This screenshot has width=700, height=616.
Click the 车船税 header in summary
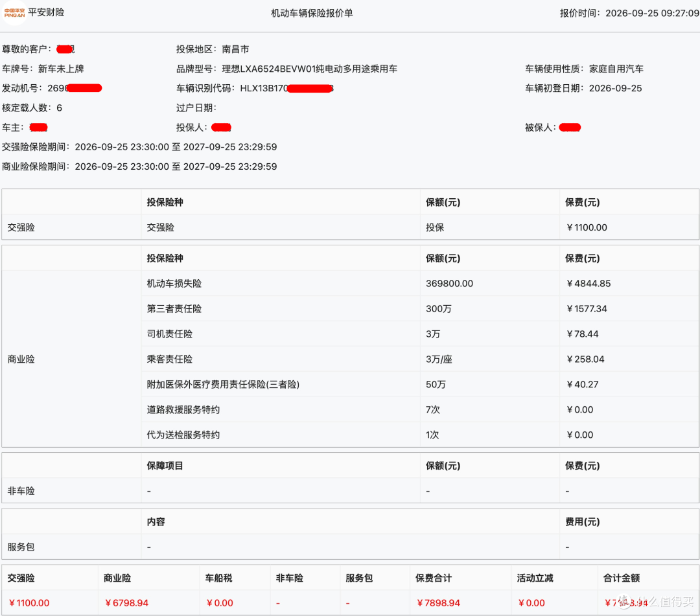pyautogui.click(x=219, y=578)
